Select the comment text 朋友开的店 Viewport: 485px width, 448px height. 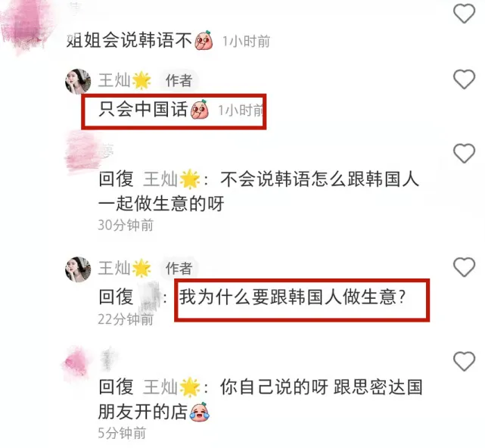click(x=143, y=412)
